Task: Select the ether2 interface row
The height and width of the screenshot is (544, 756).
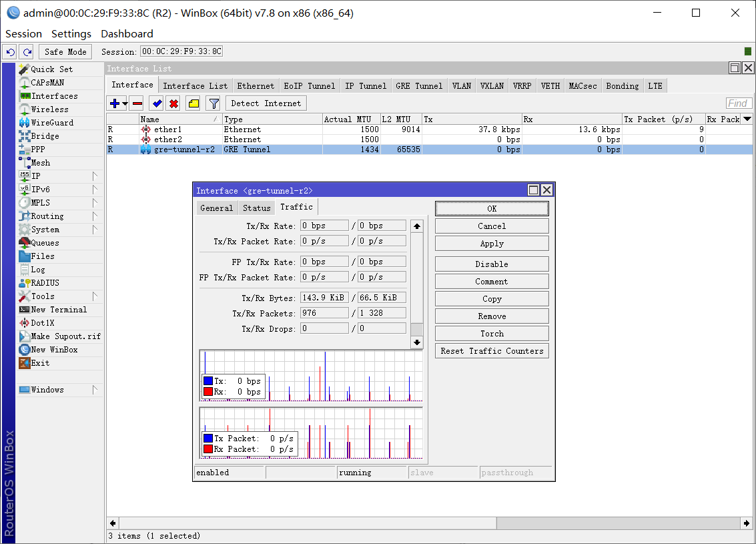Action: tap(429, 140)
